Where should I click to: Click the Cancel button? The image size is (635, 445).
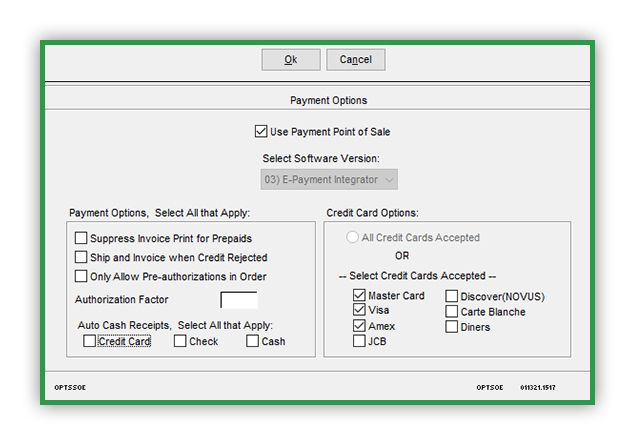click(x=356, y=60)
